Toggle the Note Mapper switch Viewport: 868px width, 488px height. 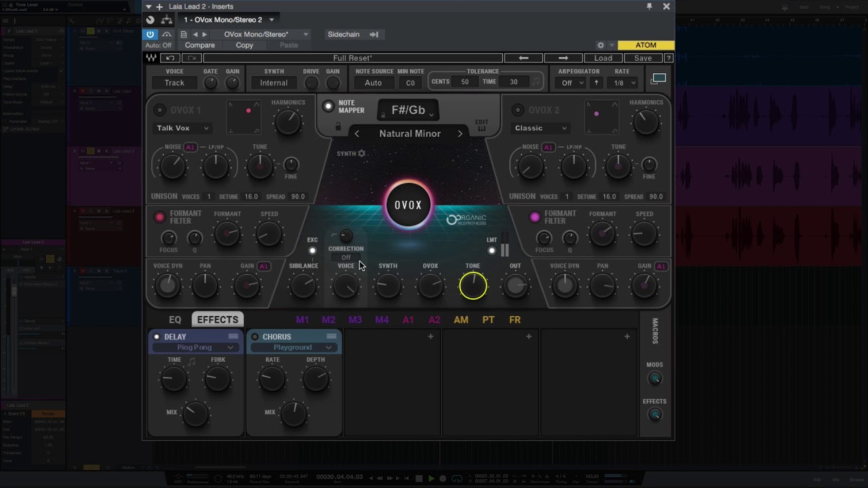(x=328, y=106)
